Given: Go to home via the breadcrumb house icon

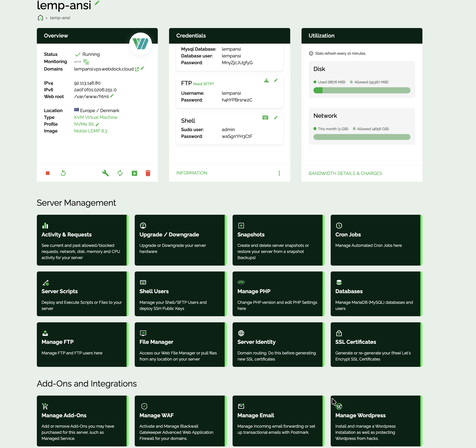Looking at the screenshot, I should tap(40, 17).
